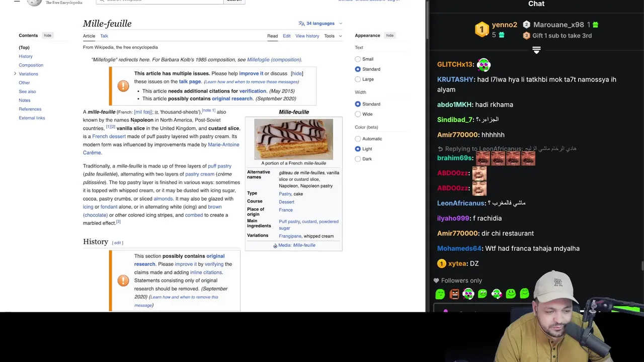The image size is (644, 362).
Task: Open the puff pastry link in article text
Action: click(x=219, y=166)
